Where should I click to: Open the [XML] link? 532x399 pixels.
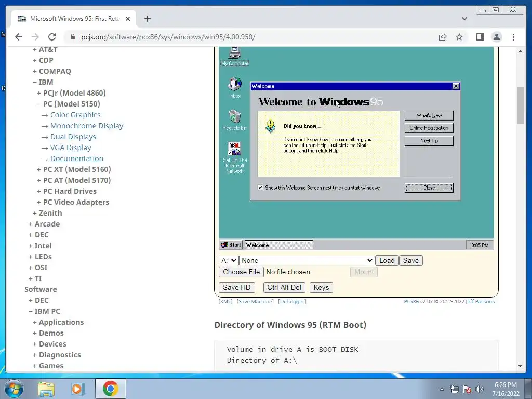225,302
